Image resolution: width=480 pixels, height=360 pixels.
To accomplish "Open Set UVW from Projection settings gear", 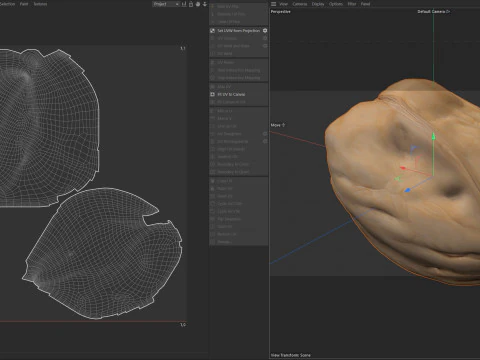I will pos(265,30).
